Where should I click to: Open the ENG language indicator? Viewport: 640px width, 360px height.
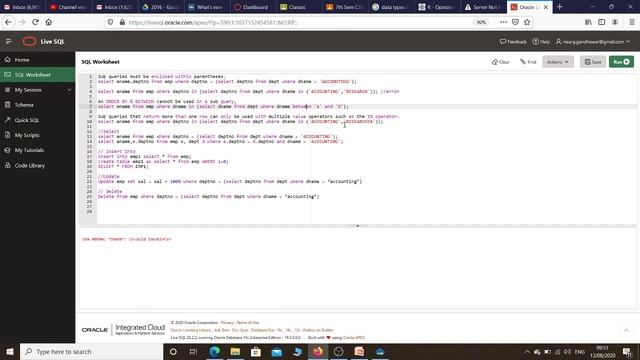pos(580,351)
